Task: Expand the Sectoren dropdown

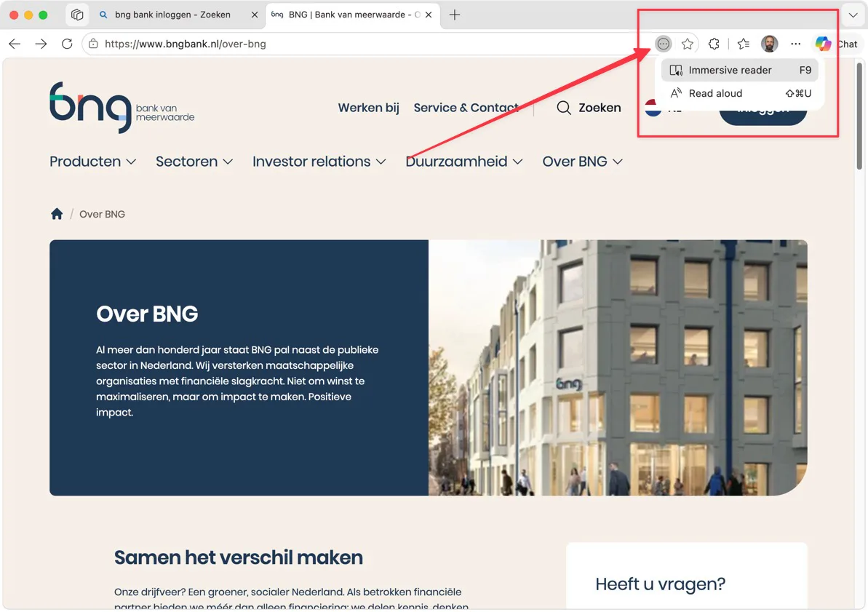Action: coord(194,162)
